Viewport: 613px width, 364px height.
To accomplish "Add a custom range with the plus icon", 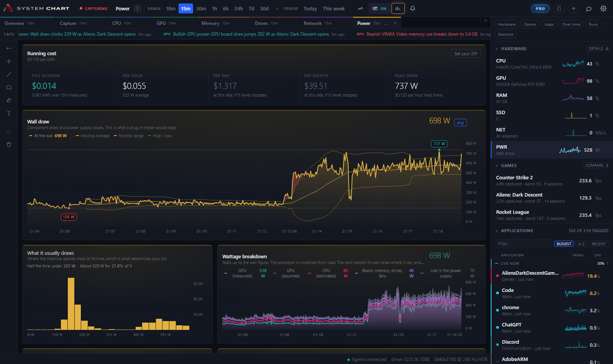I will [x=277, y=8].
